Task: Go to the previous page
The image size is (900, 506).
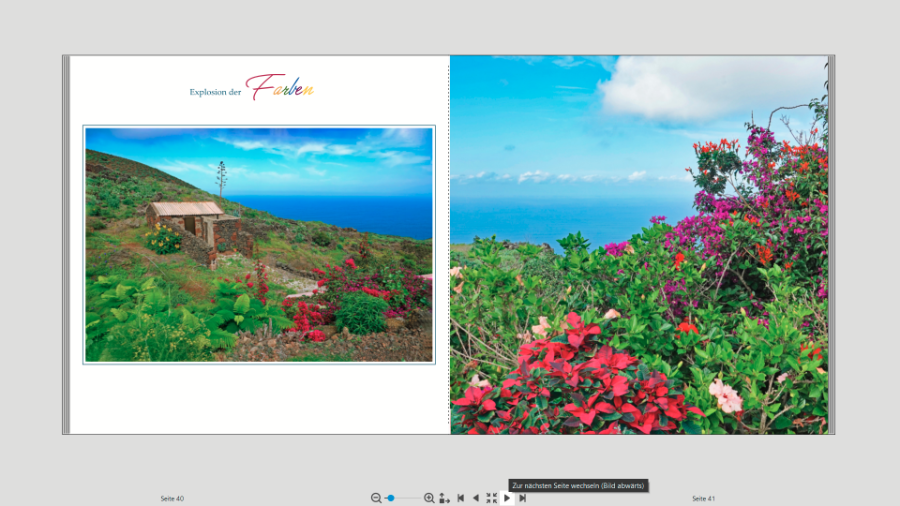Action: point(475,498)
